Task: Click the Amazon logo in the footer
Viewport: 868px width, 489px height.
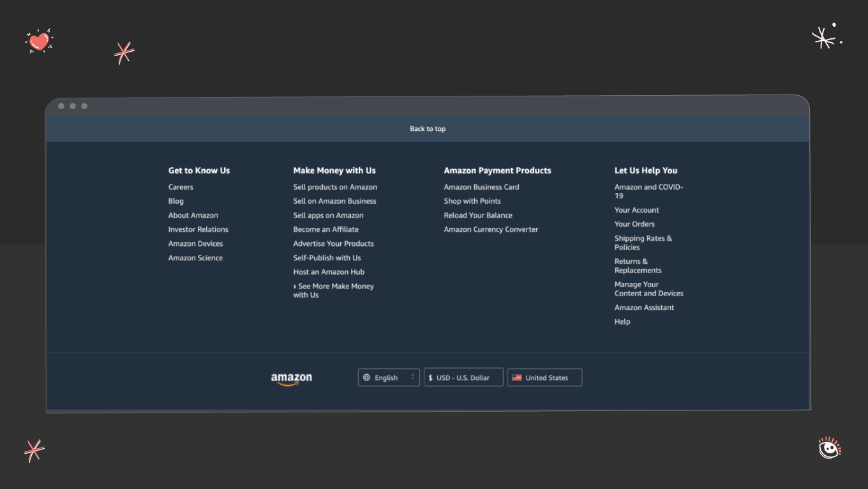Action: click(290, 377)
